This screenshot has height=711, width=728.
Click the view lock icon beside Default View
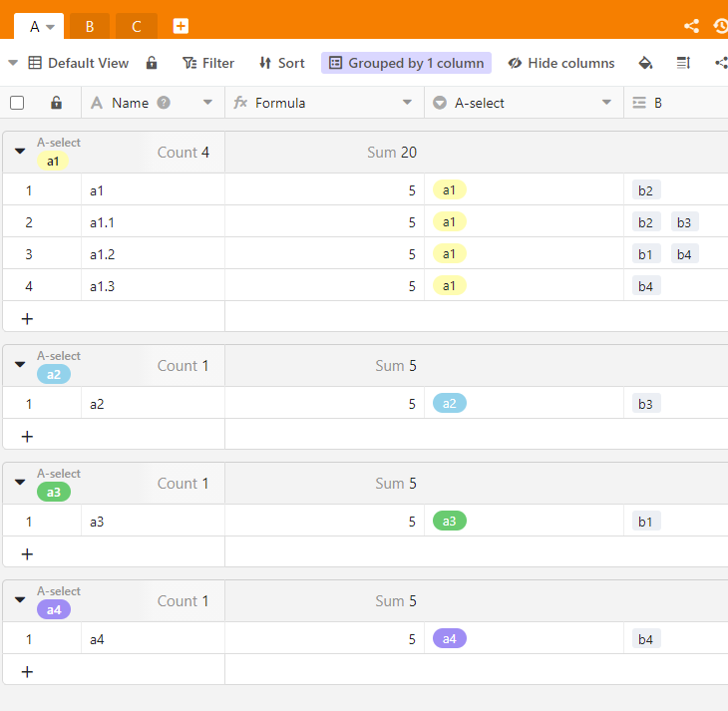click(x=152, y=63)
